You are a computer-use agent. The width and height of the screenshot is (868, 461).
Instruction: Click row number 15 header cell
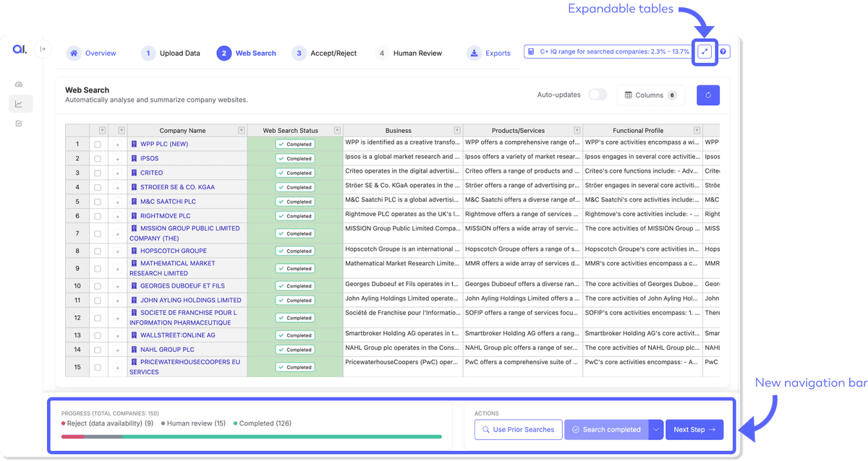[77, 367]
